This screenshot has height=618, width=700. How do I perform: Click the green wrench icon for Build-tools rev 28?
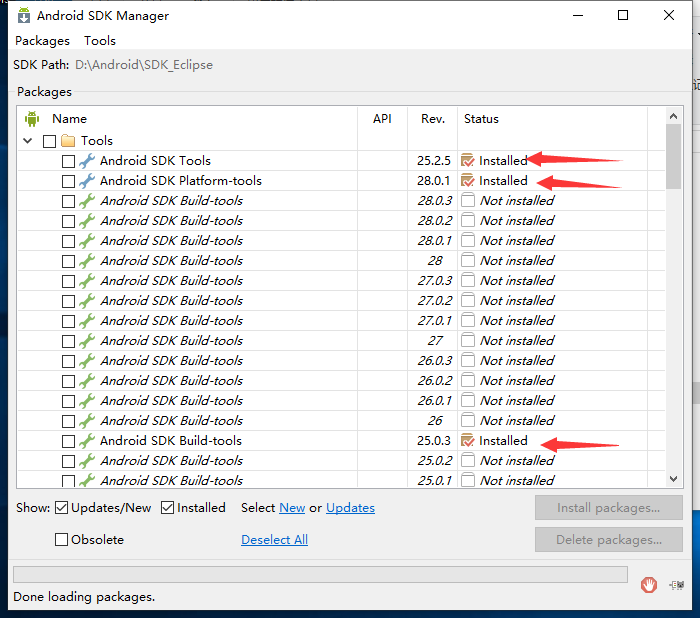[x=87, y=261]
